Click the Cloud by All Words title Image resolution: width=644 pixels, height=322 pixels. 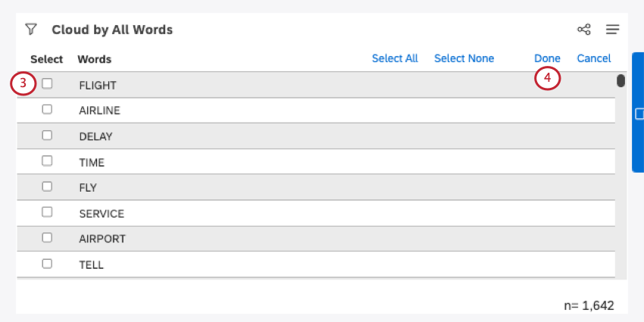coord(112,30)
